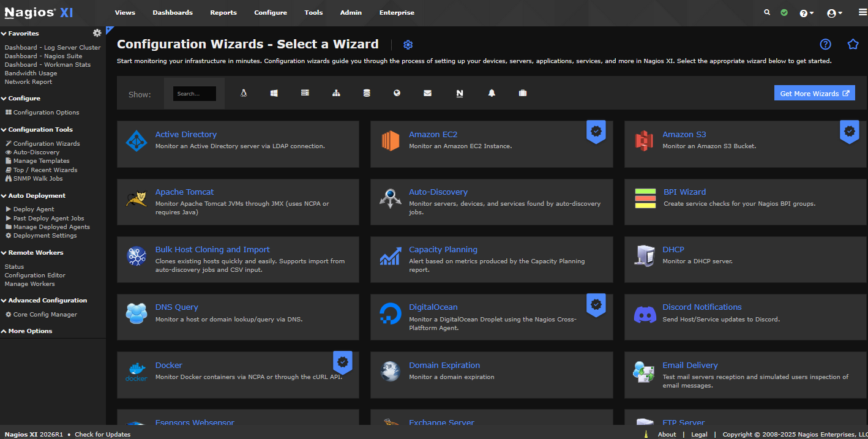Image resolution: width=868 pixels, height=439 pixels.
Task: Filter wizards by the database icon
Action: click(367, 93)
